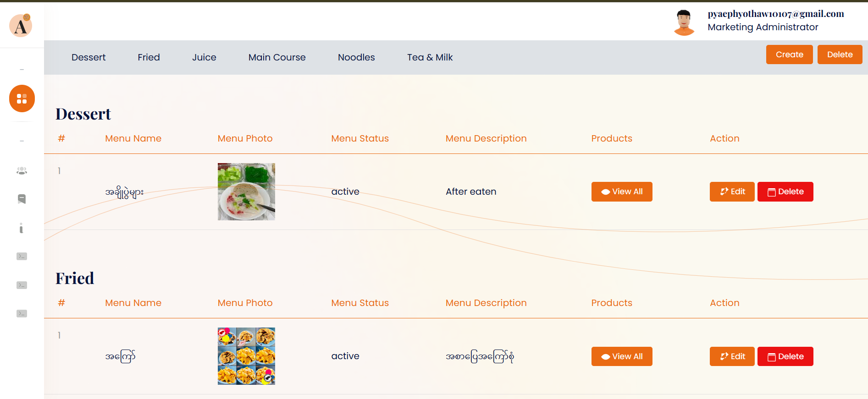Click the top orange Delete button
Screen dimensions: 868x399
click(840, 55)
